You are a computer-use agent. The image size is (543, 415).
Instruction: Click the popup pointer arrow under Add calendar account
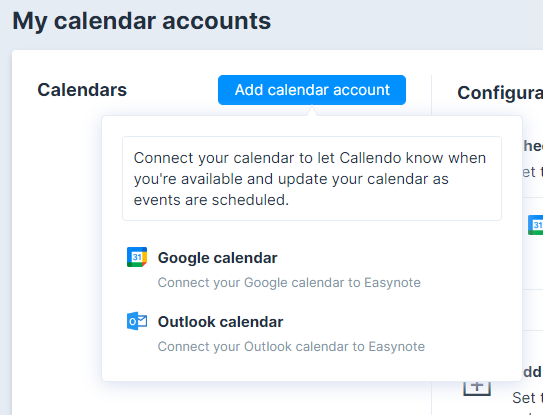coord(312,111)
